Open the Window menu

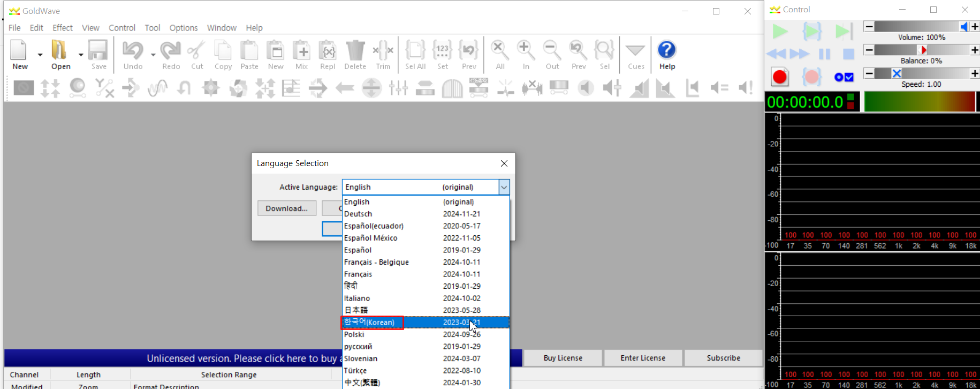(x=222, y=28)
